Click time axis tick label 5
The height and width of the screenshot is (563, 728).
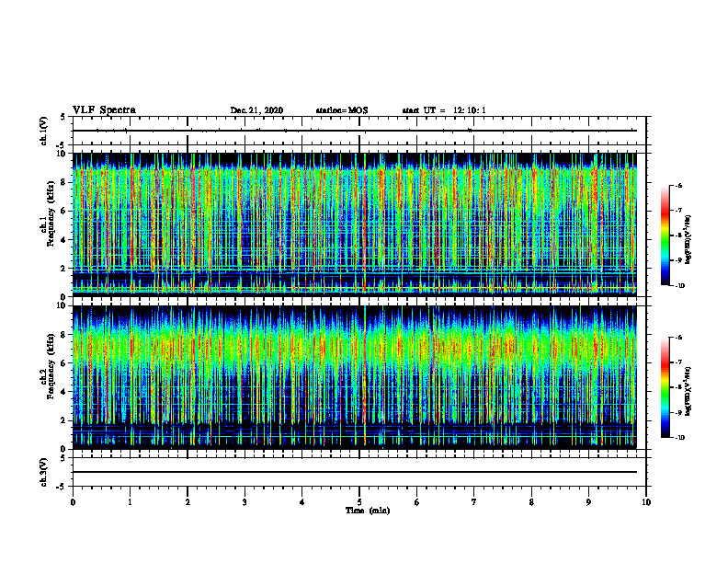click(359, 502)
